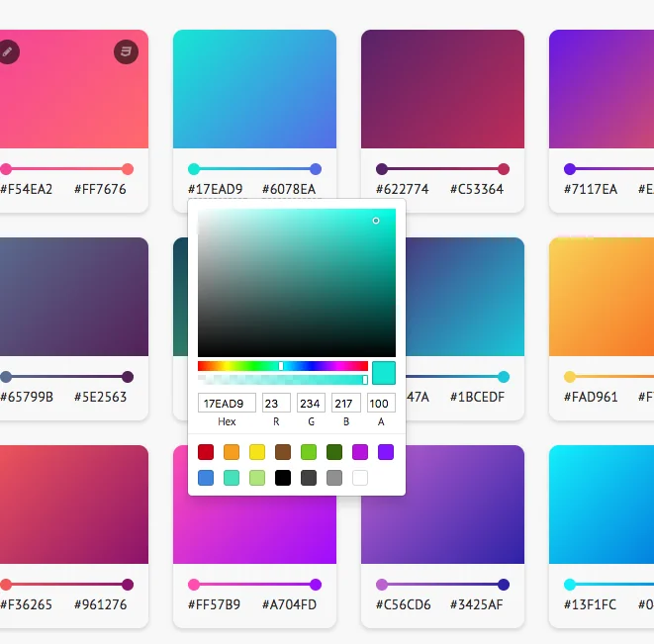Screen dimensions: 654x644
Task: Select the violet preset color swatch
Action: click(x=386, y=452)
